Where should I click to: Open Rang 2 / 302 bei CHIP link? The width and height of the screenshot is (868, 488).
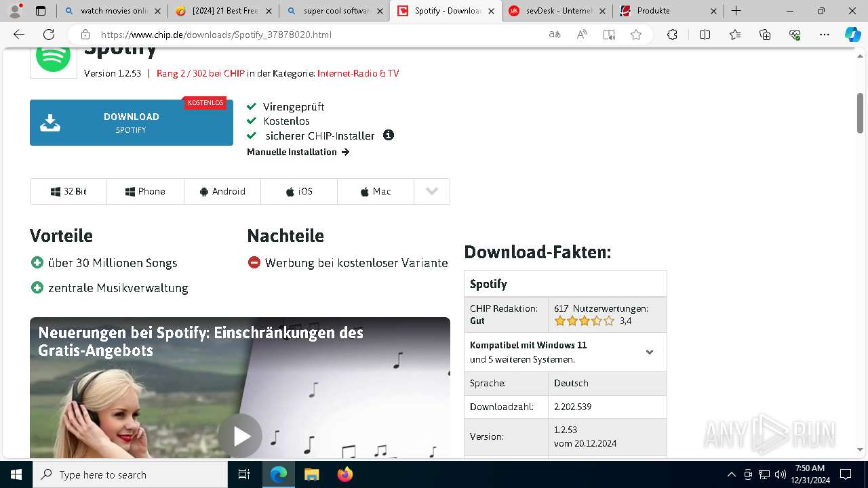[201, 73]
